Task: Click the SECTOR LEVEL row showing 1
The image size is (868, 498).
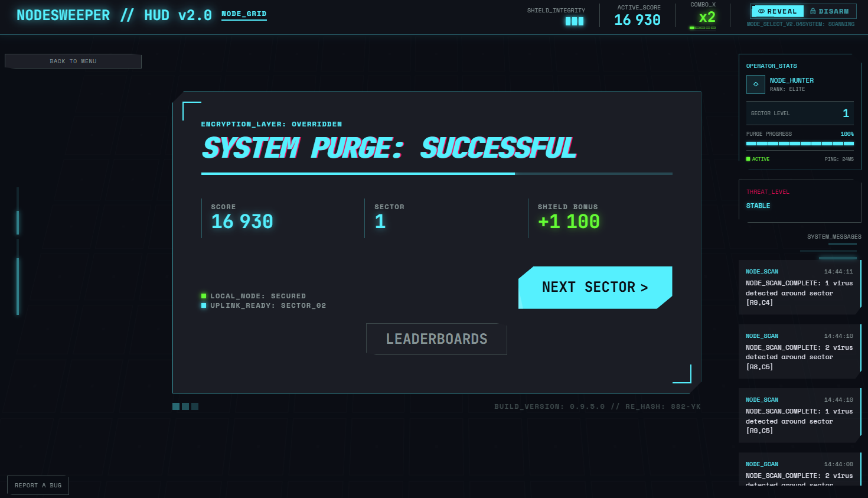Action: click(800, 113)
